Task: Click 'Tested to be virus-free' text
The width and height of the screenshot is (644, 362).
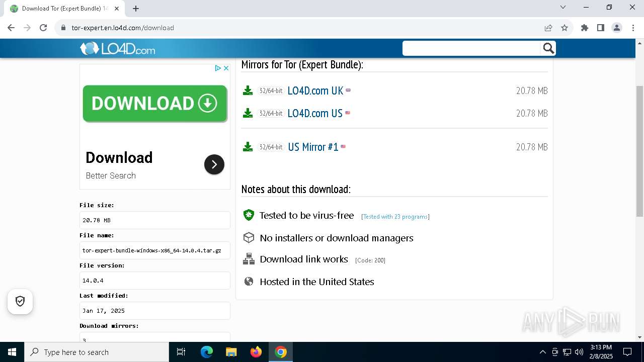Action: [x=307, y=216]
